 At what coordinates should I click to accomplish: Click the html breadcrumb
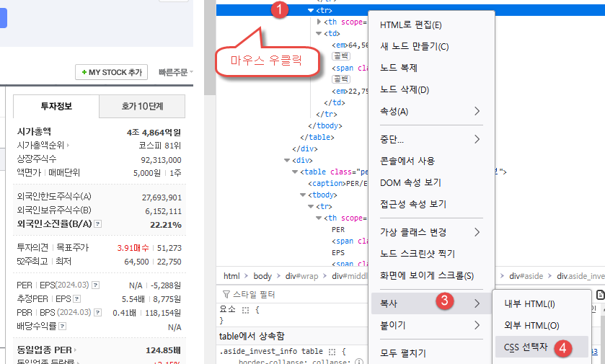coord(231,276)
